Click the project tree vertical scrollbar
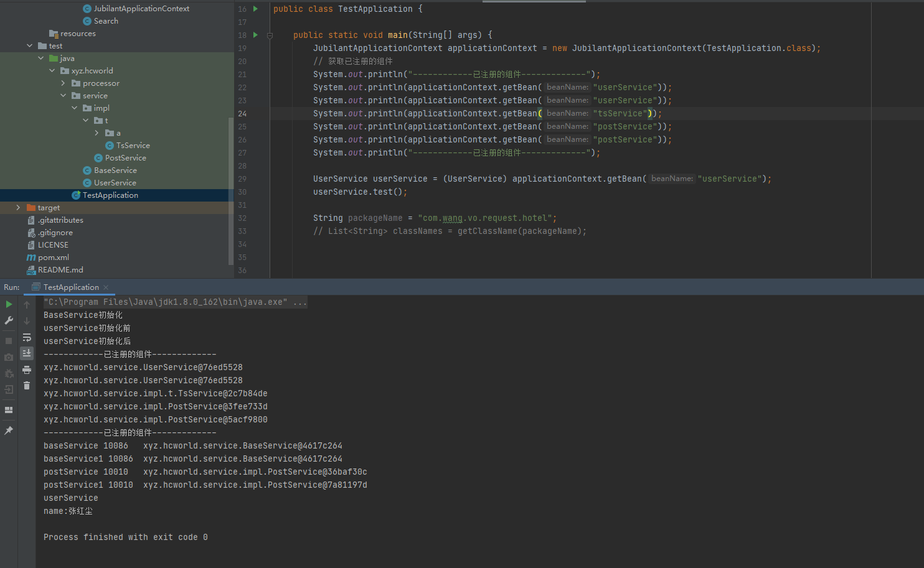This screenshot has height=568, width=924. pos(231,187)
